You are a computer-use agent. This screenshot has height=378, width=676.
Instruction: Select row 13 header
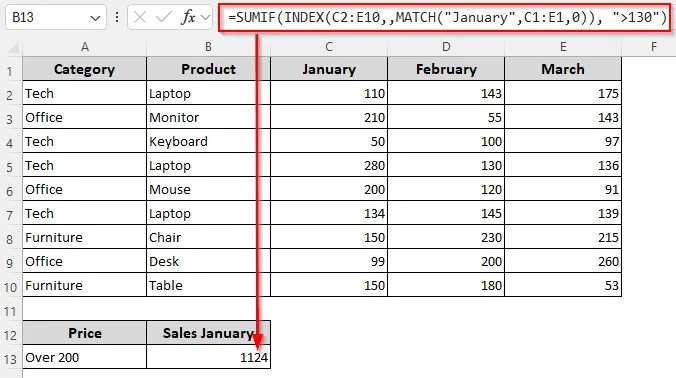click(x=10, y=359)
